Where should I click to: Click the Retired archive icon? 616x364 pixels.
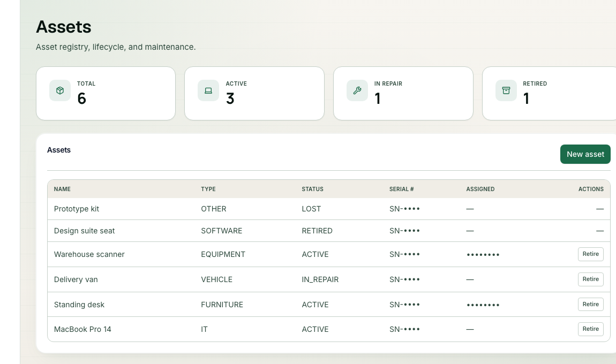(506, 90)
